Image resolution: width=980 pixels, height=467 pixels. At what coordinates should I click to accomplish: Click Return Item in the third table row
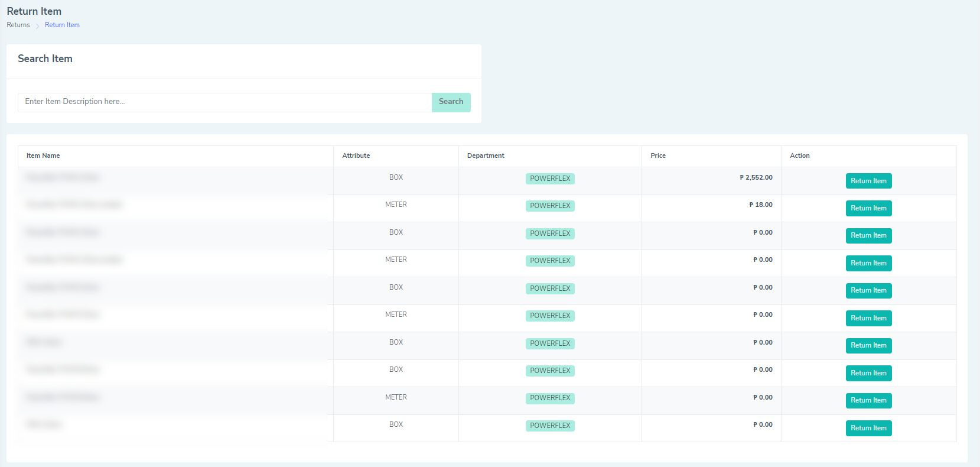[x=868, y=235]
